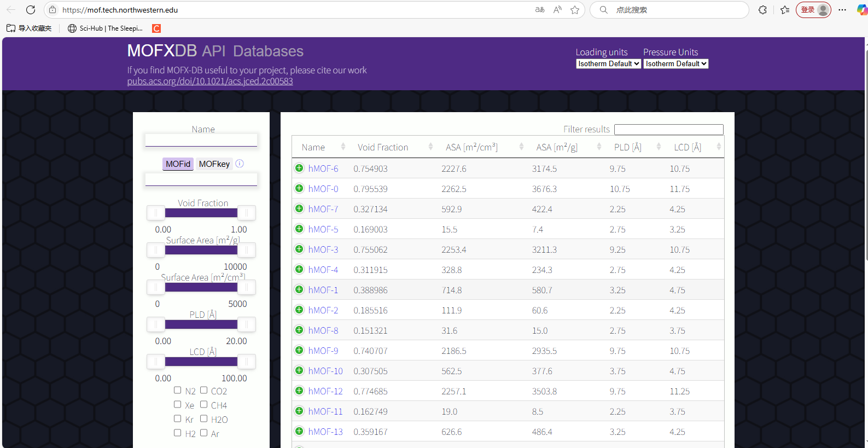
Task: Expand the hMOF-4 row plus icon
Action: [299, 269]
